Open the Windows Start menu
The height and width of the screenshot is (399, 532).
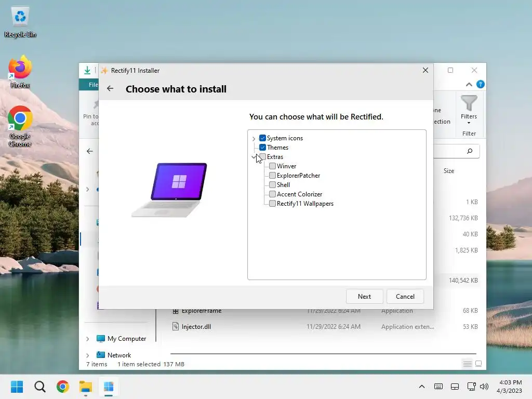point(17,387)
